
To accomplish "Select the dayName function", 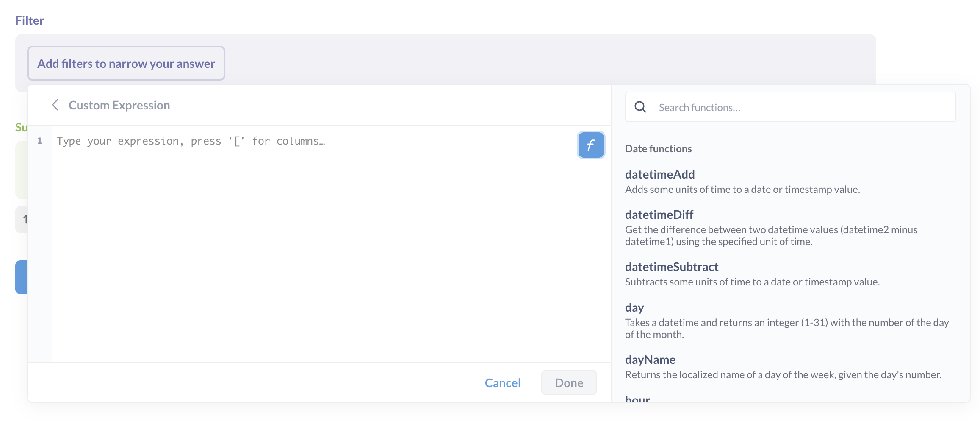I will click(650, 359).
